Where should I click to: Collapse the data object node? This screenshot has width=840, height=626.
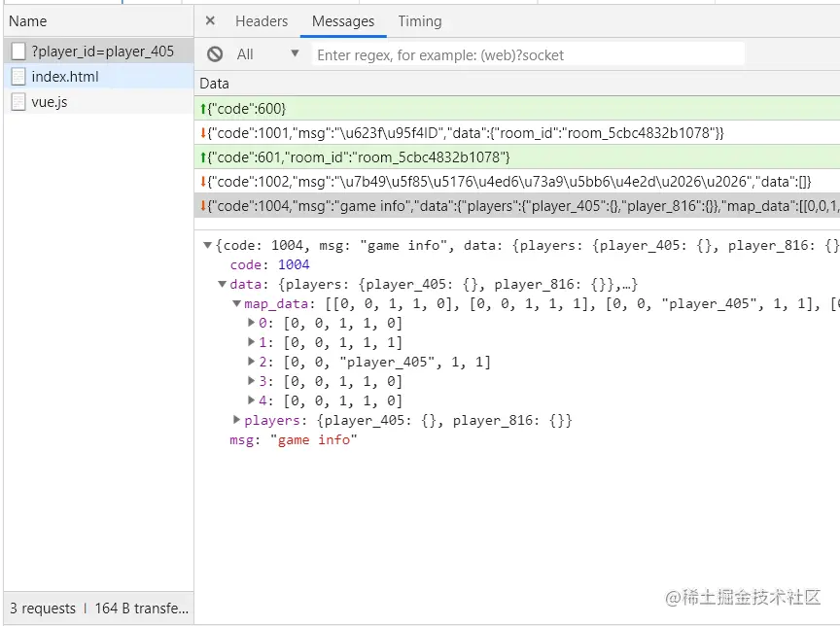(223, 284)
